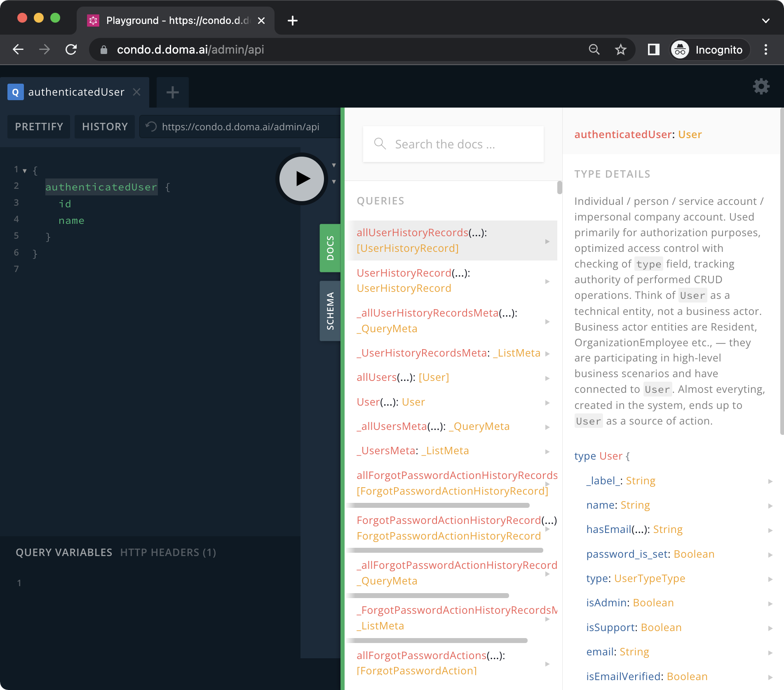Collapse the query fold arrow on line 1
Viewport: 784px width, 690px height.
[x=25, y=171]
